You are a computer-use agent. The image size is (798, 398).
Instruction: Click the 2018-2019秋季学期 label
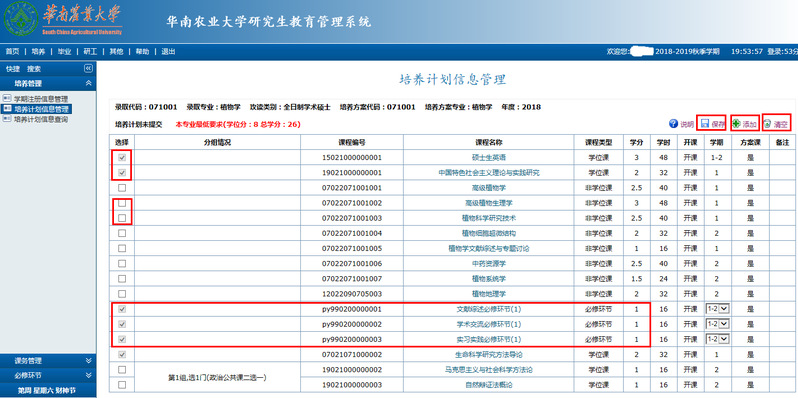(x=687, y=51)
